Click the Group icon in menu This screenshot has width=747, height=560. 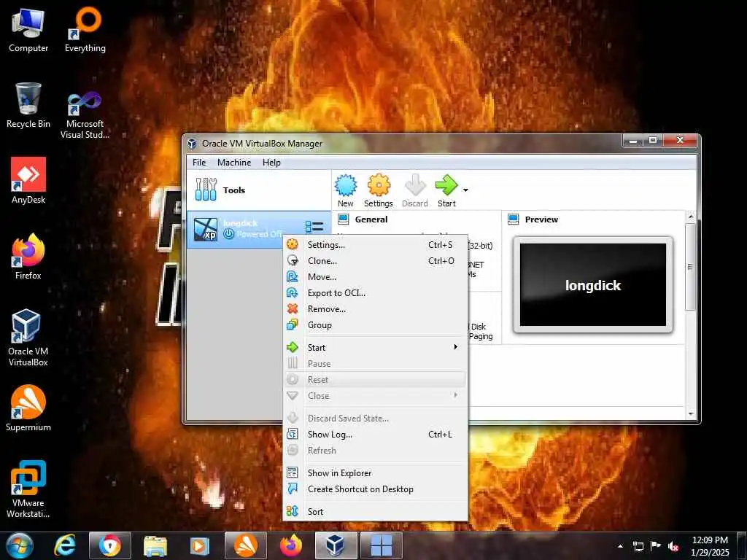click(x=293, y=325)
